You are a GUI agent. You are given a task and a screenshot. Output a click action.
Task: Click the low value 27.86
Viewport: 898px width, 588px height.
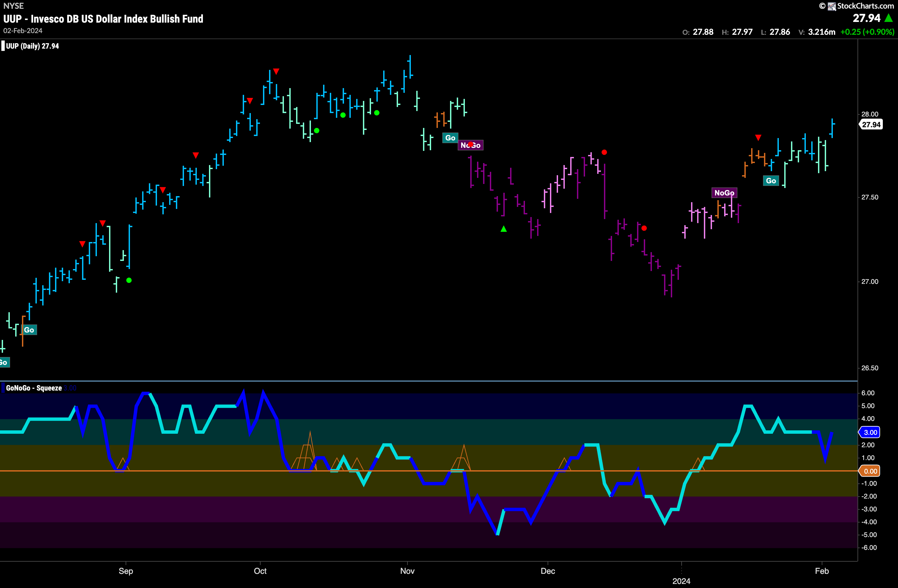click(780, 32)
